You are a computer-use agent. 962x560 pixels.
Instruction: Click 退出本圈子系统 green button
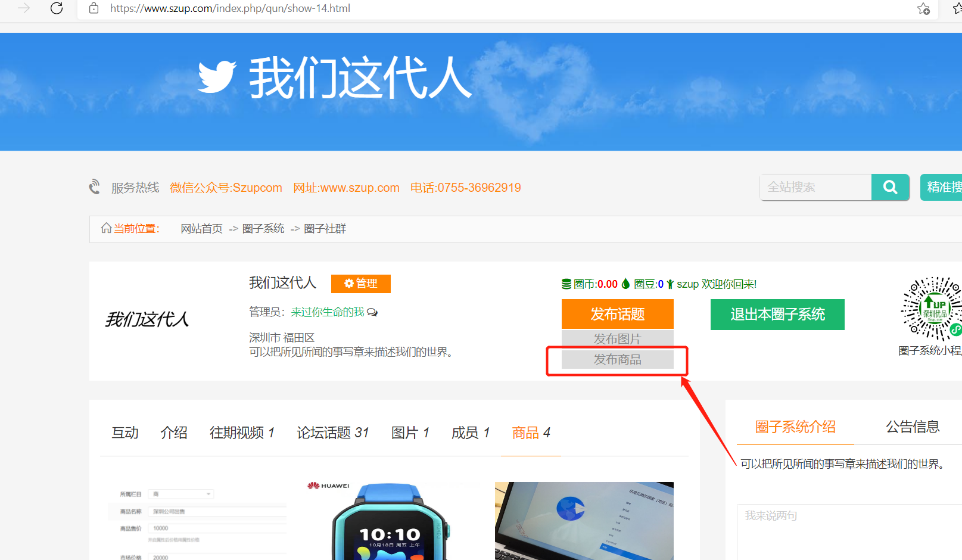click(777, 315)
